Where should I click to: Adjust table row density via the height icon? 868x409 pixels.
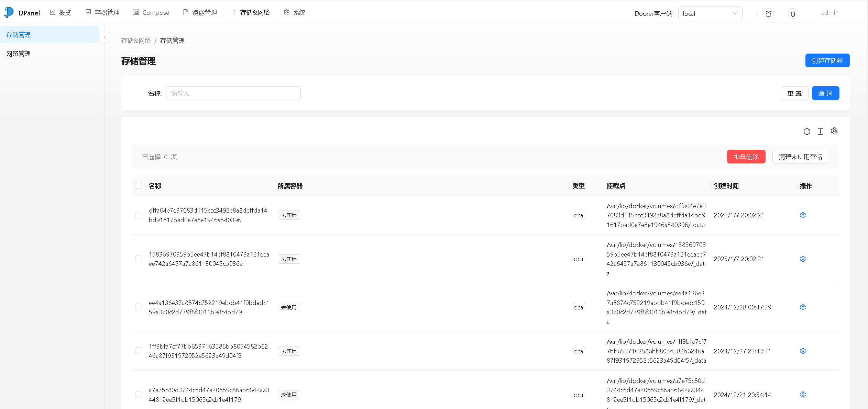click(x=821, y=131)
